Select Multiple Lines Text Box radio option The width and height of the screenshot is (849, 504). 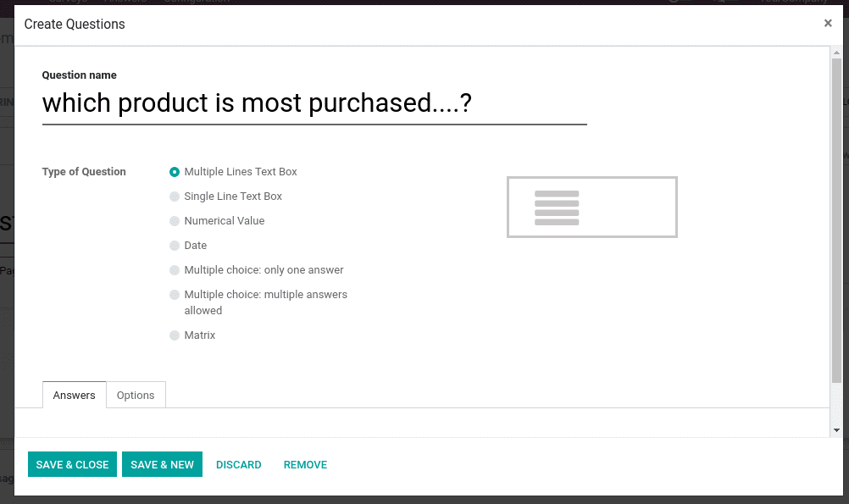pyautogui.click(x=175, y=172)
